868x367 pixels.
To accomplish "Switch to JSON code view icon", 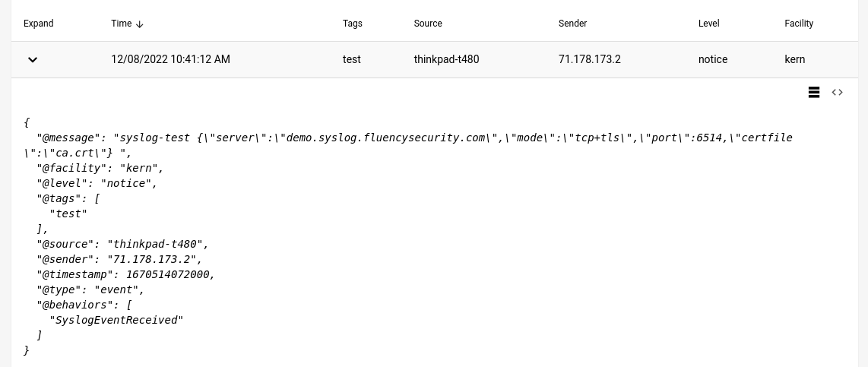I will [837, 93].
